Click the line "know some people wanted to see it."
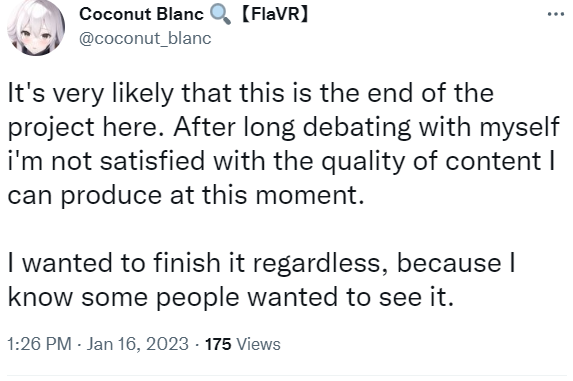The width and height of the screenshot is (573, 381). click(x=231, y=297)
